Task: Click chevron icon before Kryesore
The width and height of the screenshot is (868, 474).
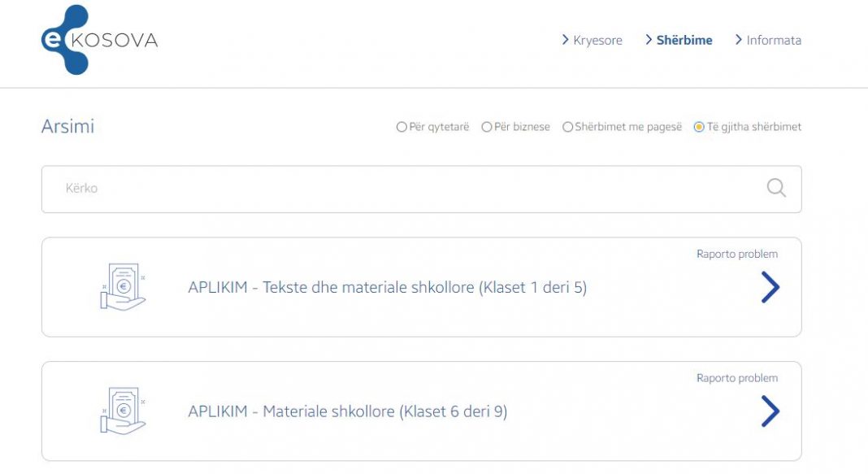Action: [x=565, y=40]
